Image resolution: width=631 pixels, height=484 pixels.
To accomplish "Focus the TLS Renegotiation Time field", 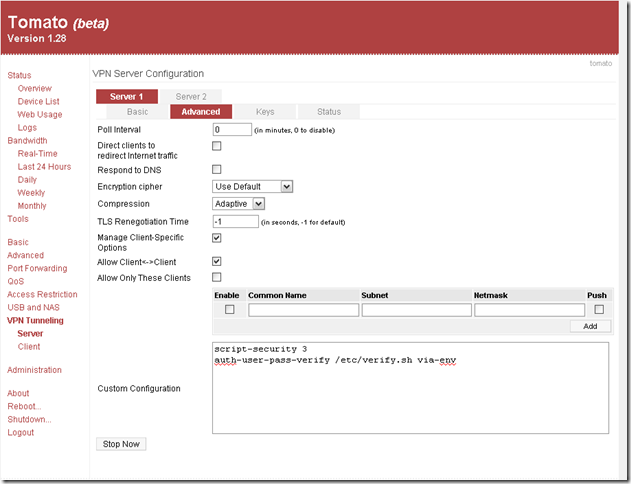I will click(235, 221).
